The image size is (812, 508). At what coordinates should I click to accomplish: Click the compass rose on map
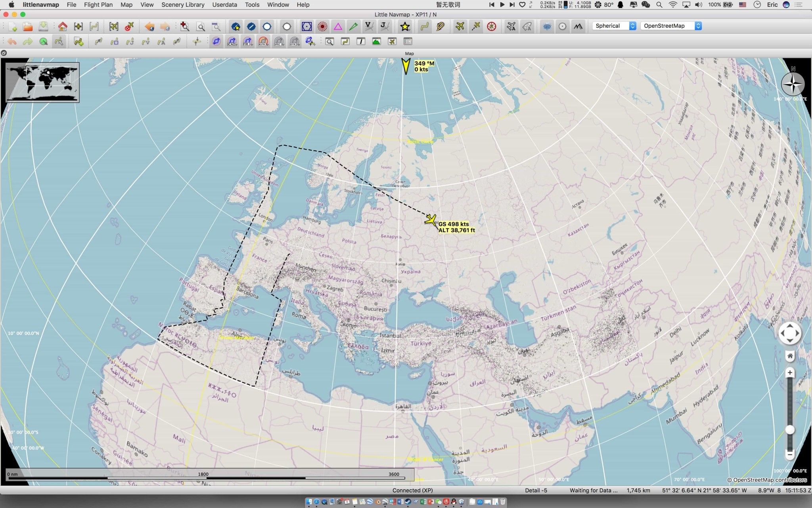pyautogui.click(x=793, y=84)
